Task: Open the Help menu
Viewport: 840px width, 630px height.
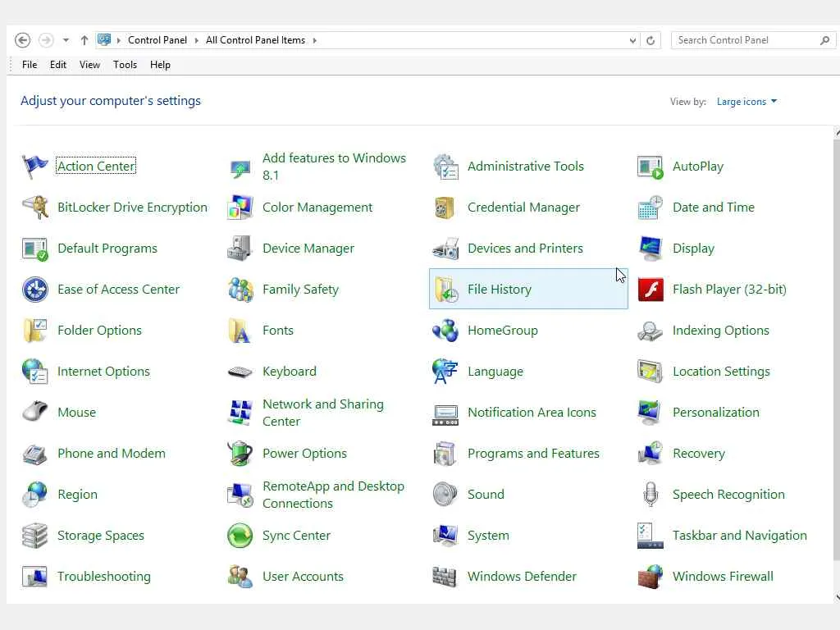Action: click(x=160, y=65)
